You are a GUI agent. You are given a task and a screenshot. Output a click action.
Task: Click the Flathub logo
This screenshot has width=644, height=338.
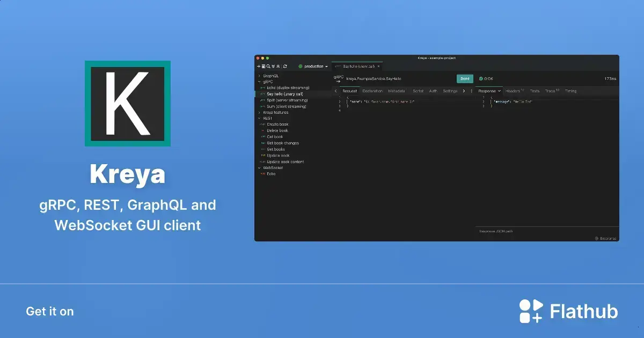coord(568,311)
